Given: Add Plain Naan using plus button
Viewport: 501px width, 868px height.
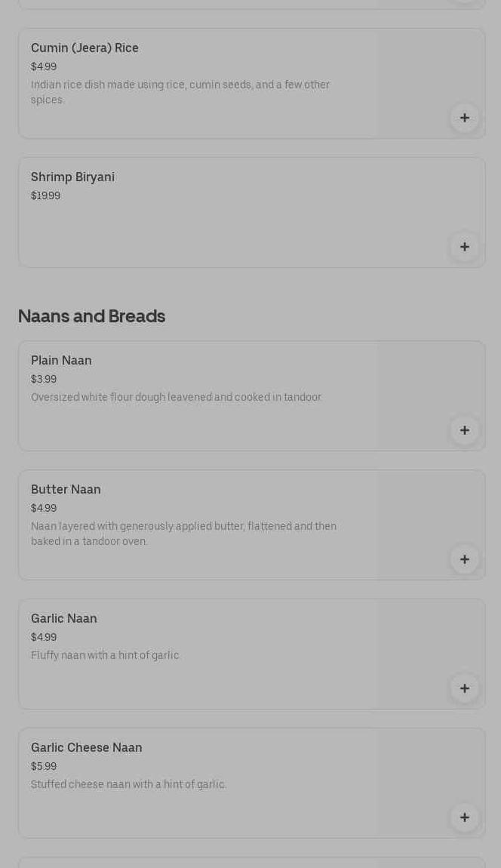Looking at the screenshot, I should coord(464,430).
